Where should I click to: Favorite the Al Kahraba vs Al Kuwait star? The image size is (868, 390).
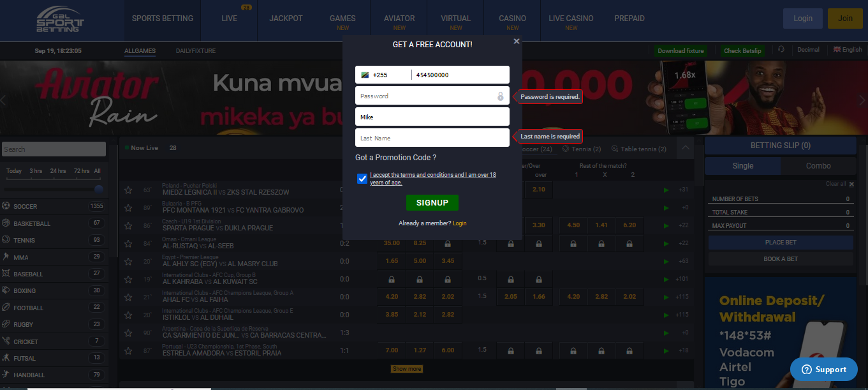[x=128, y=279]
